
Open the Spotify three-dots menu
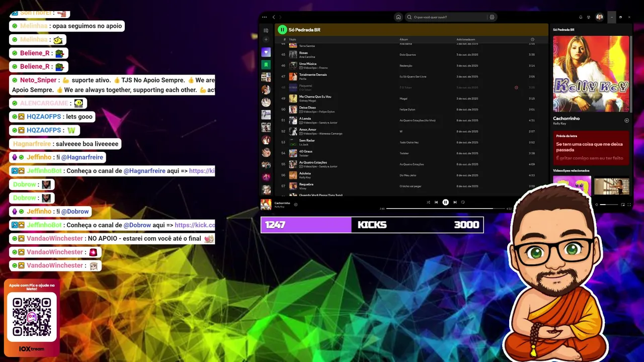[265, 17]
